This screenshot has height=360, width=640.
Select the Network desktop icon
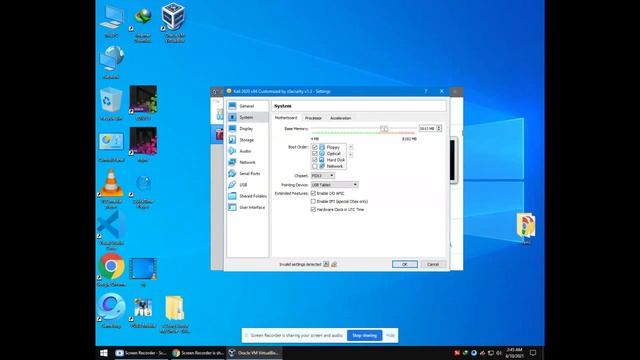pyautogui.click(x=111, y=62)
